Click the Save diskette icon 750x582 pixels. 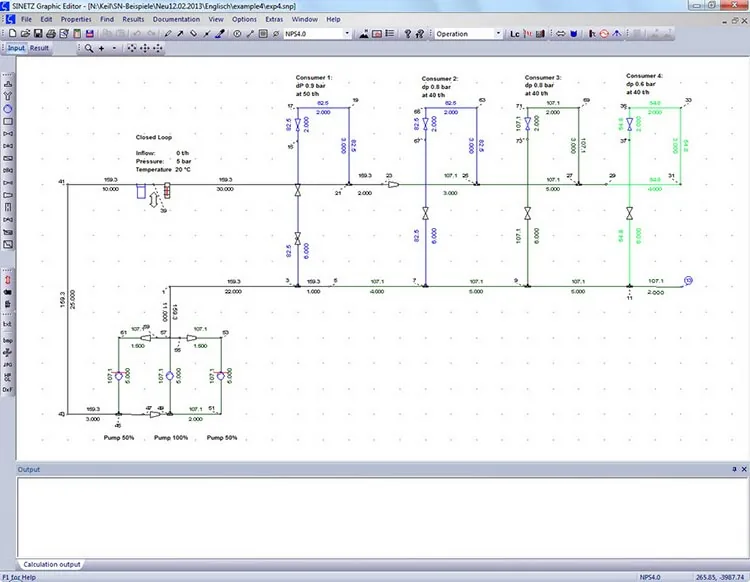click(38, 33)
